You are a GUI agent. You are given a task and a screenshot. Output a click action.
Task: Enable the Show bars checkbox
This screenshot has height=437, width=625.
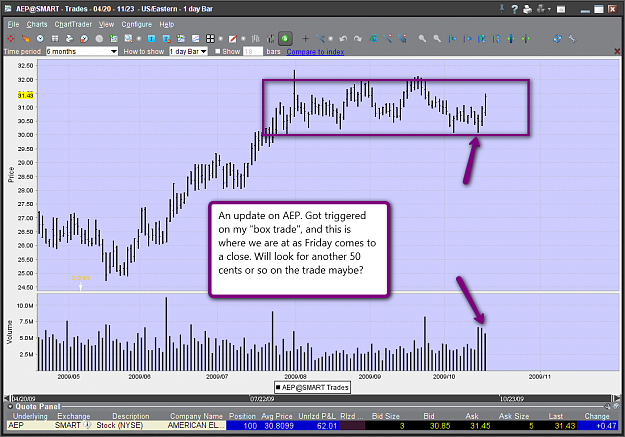point(218,51)
